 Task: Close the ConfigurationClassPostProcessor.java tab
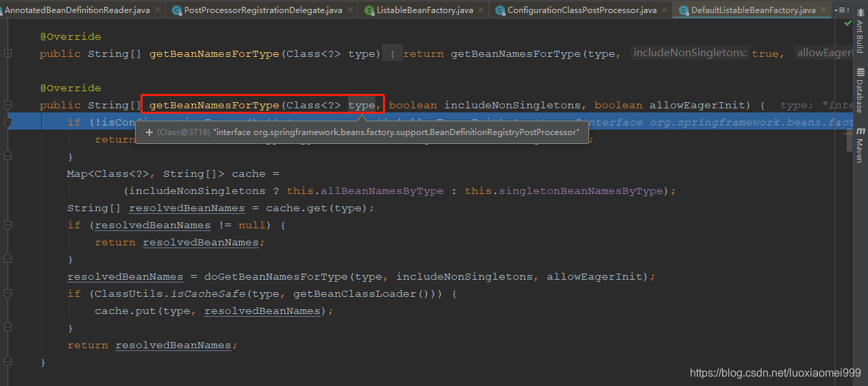(664, 10)
